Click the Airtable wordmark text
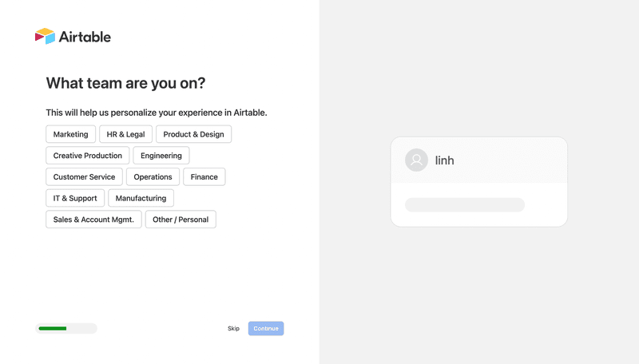The height and width of the screenshot is (364, 639). [85, 37]
